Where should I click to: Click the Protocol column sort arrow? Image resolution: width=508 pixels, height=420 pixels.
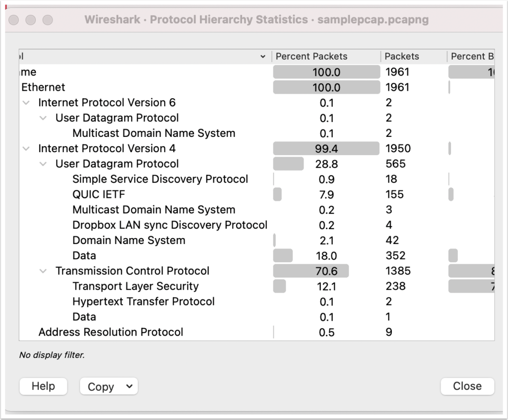click(x=263, y=57)
